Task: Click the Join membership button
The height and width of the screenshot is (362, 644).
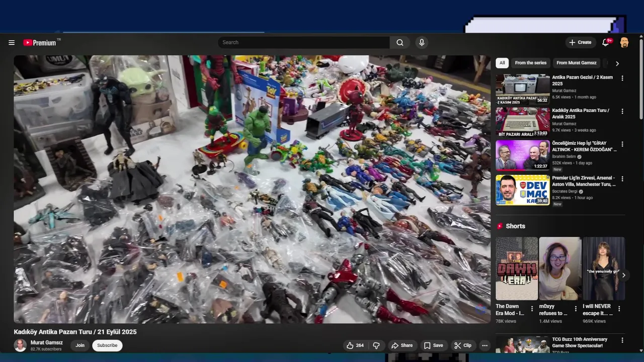Action: tap(80, 345)
